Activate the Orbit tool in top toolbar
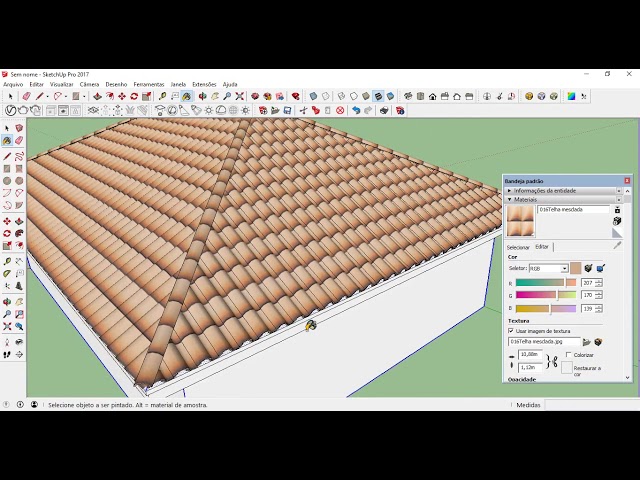This screenshot has height=480, width=640. [203, 96]
